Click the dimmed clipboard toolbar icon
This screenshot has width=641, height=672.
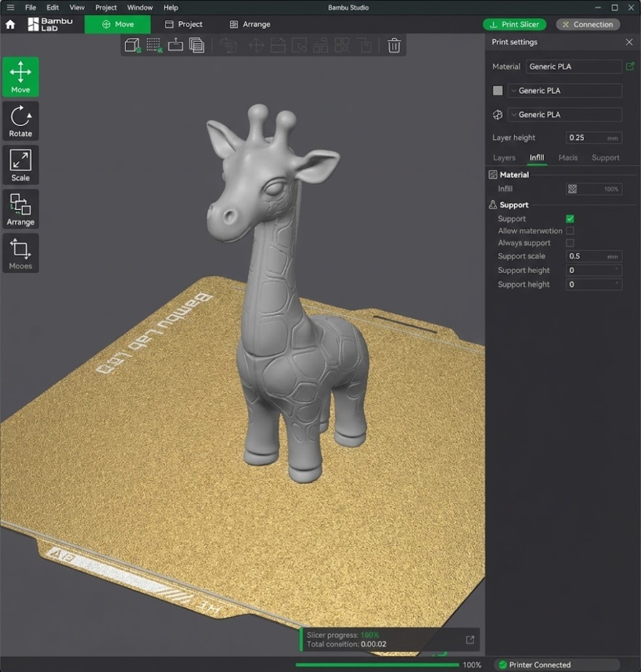click(x=365, y=45)
